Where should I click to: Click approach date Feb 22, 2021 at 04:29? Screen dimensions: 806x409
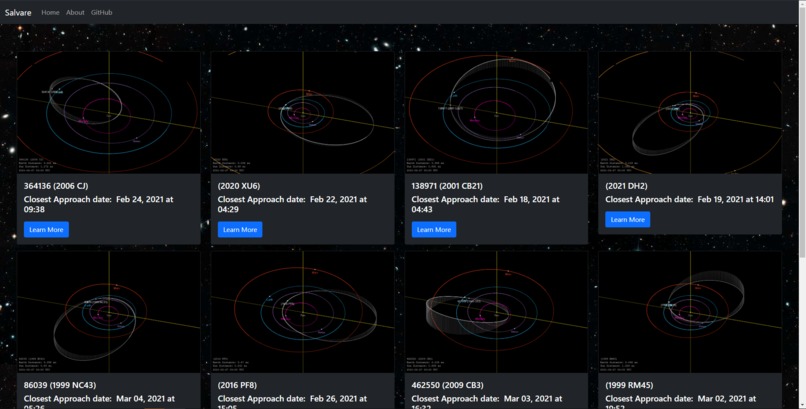(292, 204)
